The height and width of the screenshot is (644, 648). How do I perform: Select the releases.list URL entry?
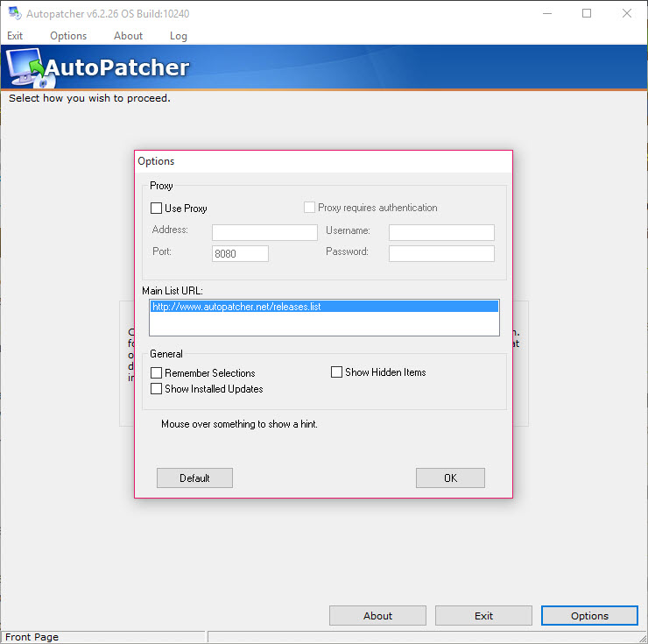pos(324,307)
